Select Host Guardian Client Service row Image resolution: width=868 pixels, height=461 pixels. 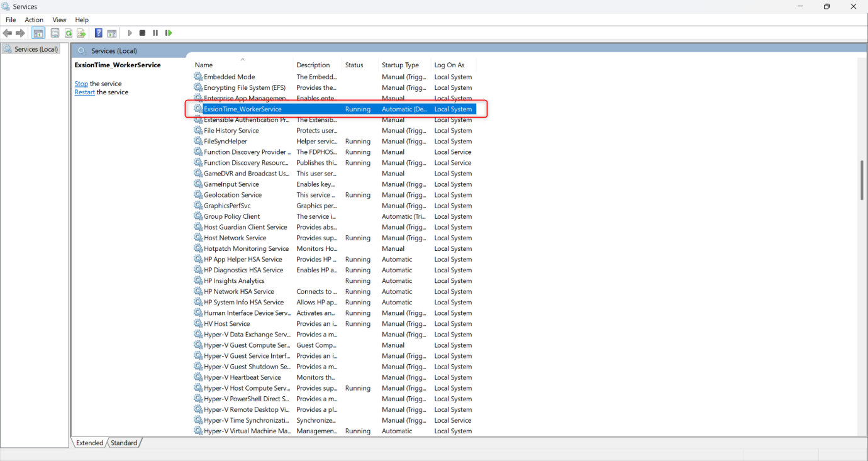click(334, 227)
